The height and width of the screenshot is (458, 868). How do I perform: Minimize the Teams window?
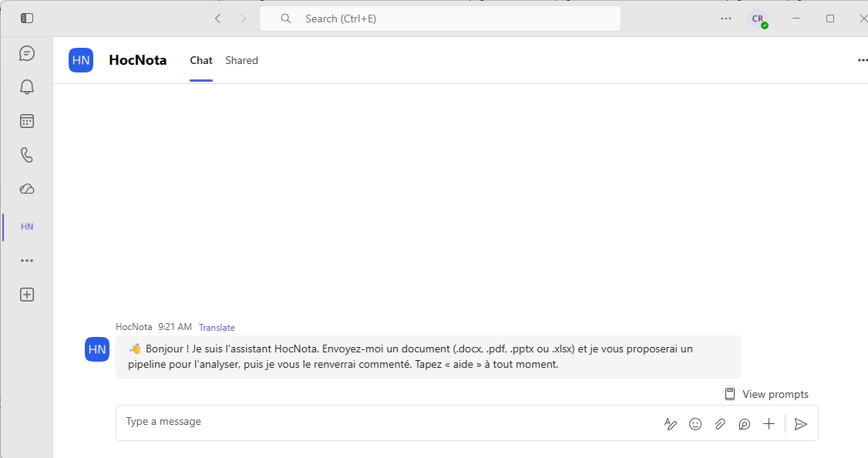click(x=796, y=19)
